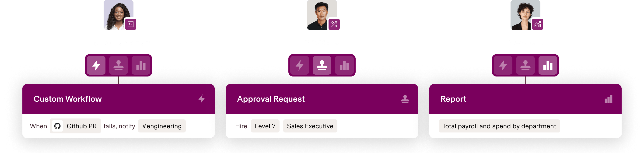Open the Level 7 chip
The image size is (644, 153).
click(265, 126)
